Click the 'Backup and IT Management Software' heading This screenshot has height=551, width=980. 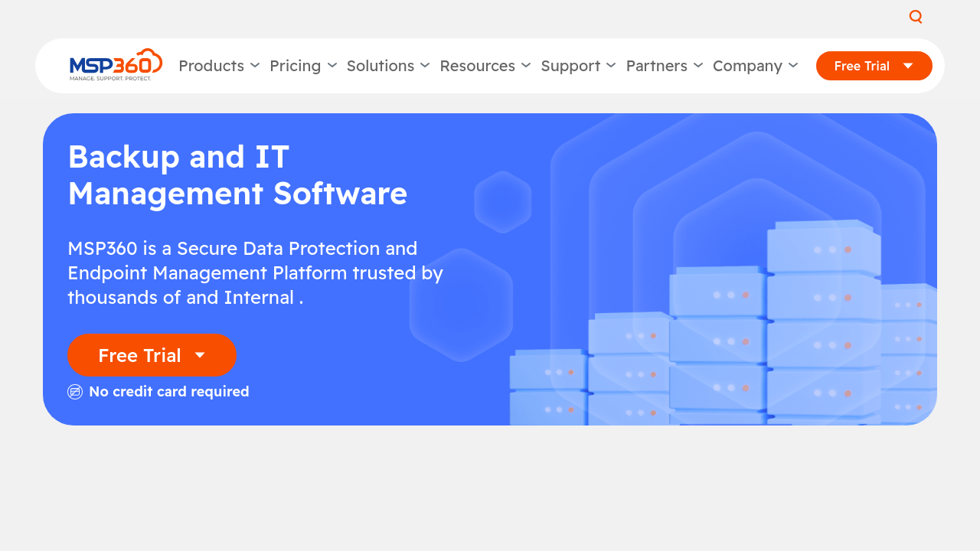237,175
